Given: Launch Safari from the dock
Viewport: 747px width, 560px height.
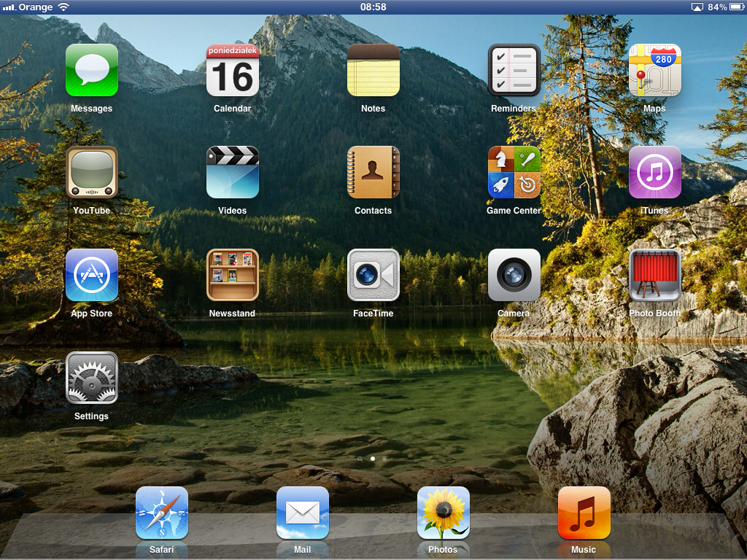Looking at the screenshot, I should pyautogui.click(x=162, y=513).
